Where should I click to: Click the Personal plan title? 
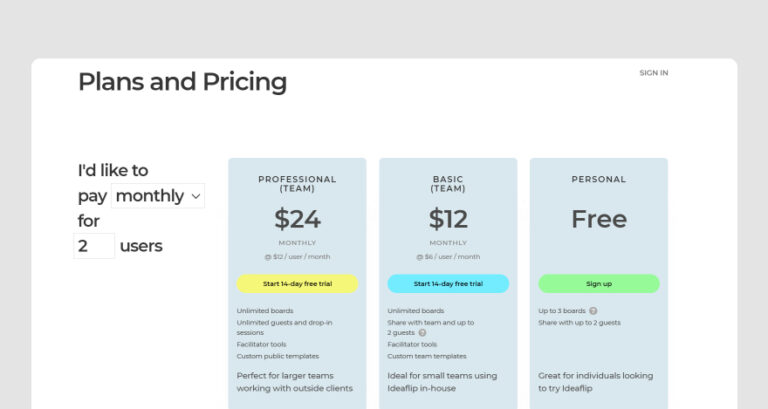point(598,180)
